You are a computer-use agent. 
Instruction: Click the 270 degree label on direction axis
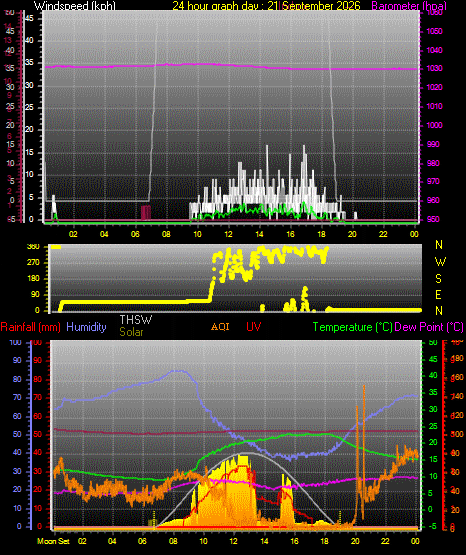[34, 263]
